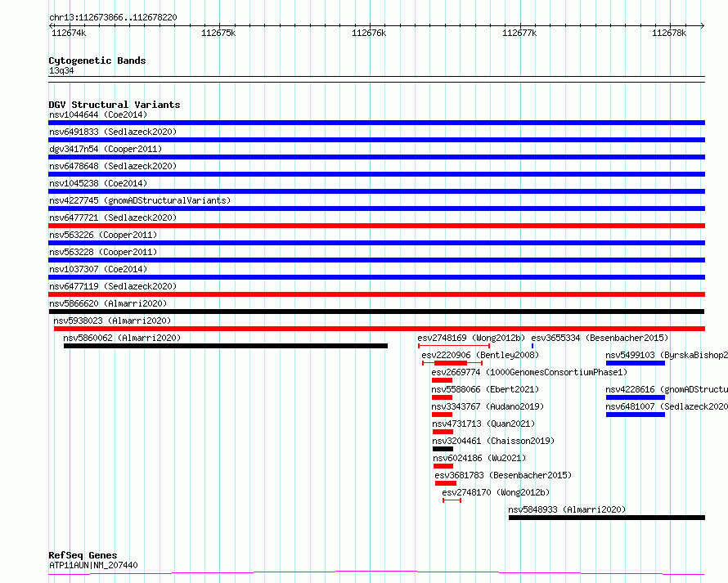Click the black bar of nsv5848933
728x583 pixels.
(x=607, y=518)
